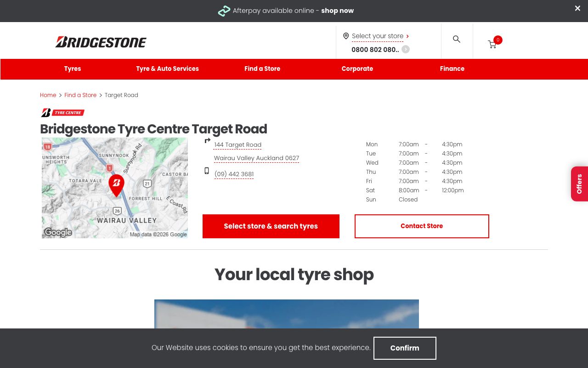Open the shopping cart icon
588x368 pixels.
coord(492,44)
